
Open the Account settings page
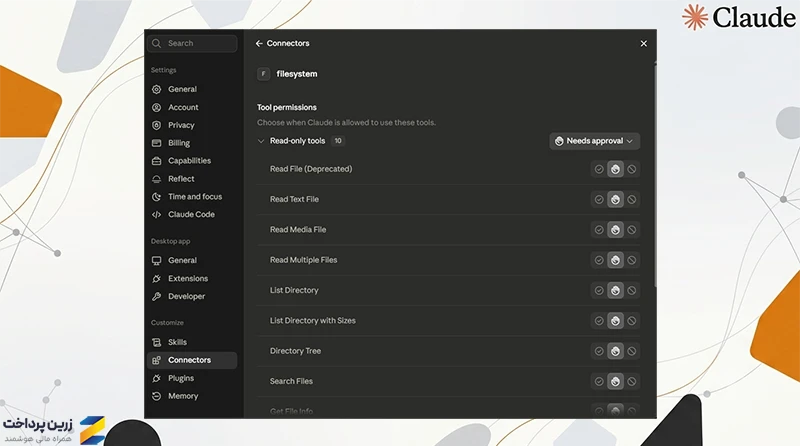(x=192, y=108)
